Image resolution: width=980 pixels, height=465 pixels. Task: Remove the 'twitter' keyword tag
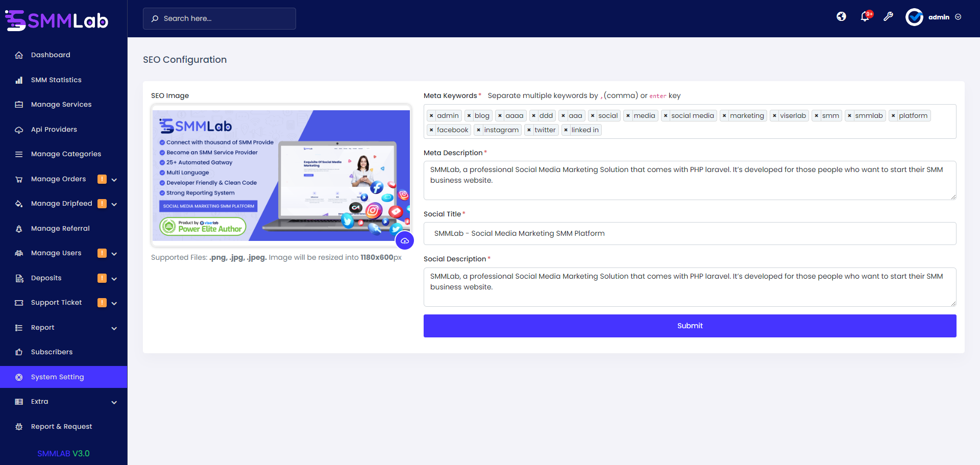click(529, 130)
